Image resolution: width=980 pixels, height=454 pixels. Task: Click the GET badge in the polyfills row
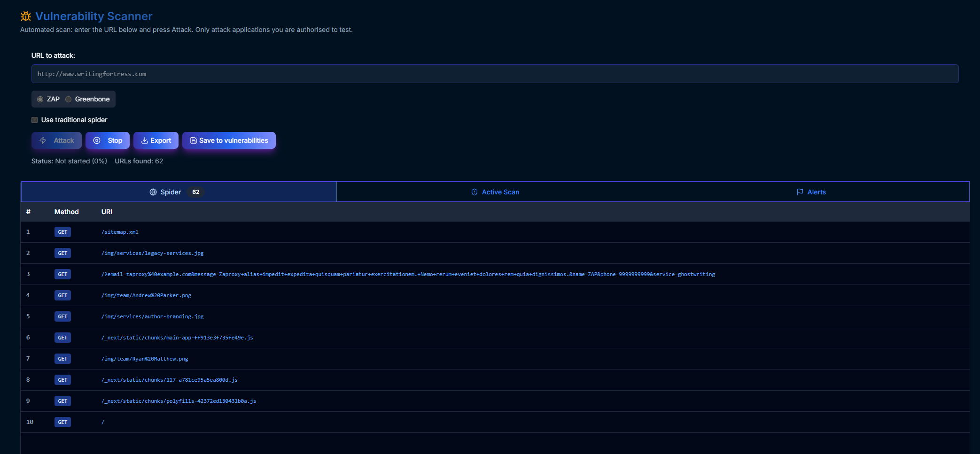62,401
